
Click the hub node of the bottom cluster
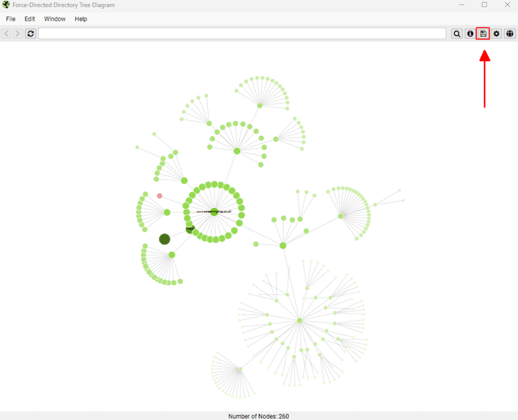[299, 321]
